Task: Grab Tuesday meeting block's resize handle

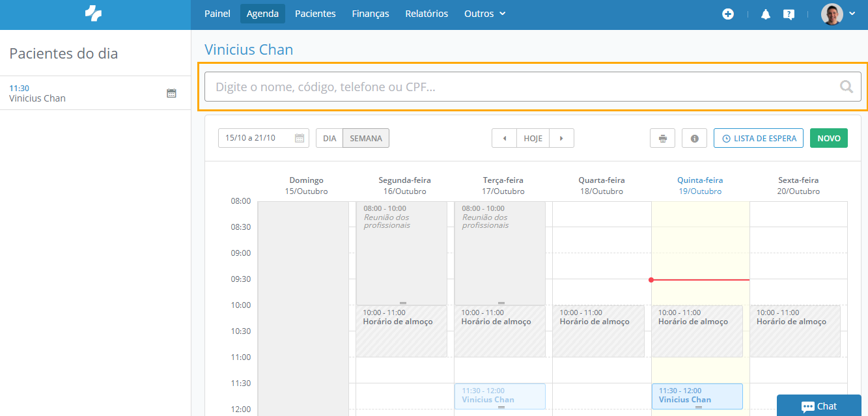Action: (x=501, y=303)
